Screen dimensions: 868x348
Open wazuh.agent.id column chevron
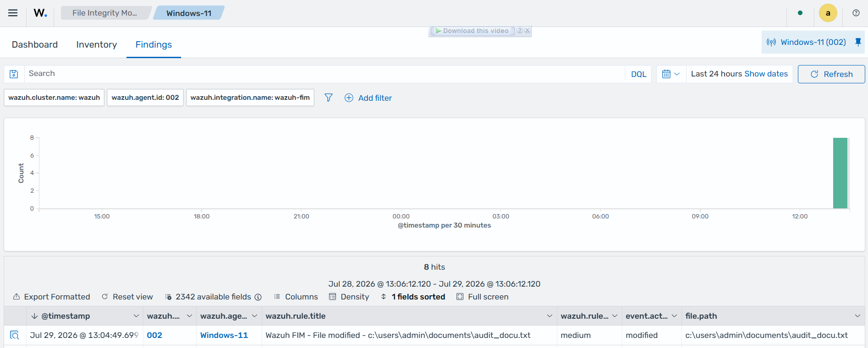point(189,316)
